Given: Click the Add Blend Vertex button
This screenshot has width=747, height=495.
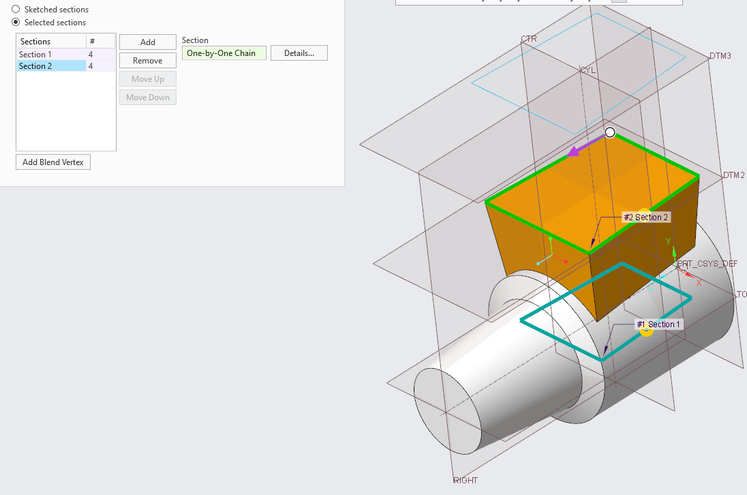Looking at the screenshot, I should (x=53, y=162).
